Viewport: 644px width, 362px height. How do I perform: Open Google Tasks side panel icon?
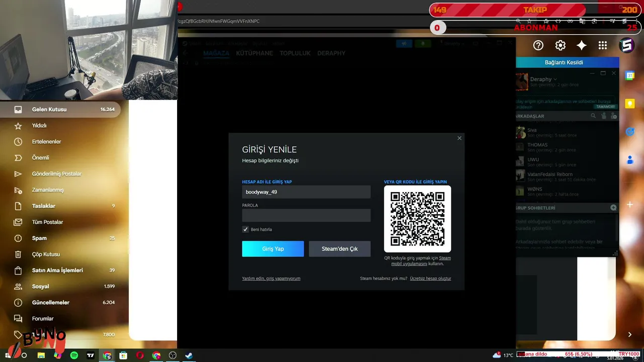click(629, 132)
